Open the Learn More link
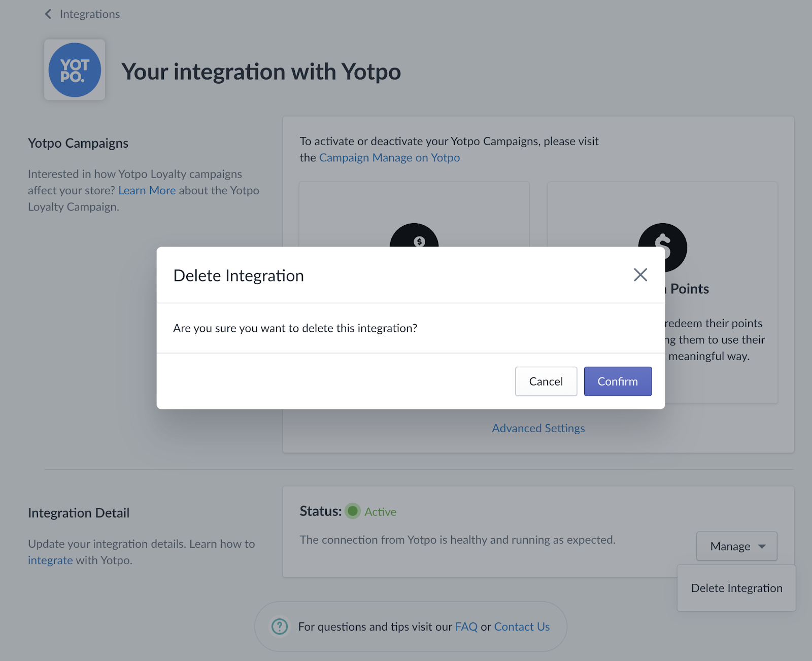The width and height of the screenshot is (812, 661). pos(147,191)
